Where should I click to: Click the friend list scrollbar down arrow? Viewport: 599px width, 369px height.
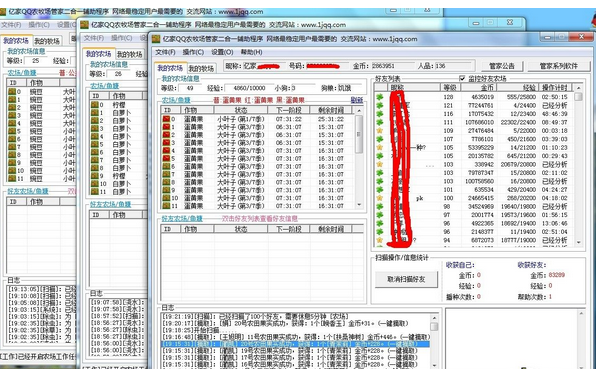pos(578,242)
